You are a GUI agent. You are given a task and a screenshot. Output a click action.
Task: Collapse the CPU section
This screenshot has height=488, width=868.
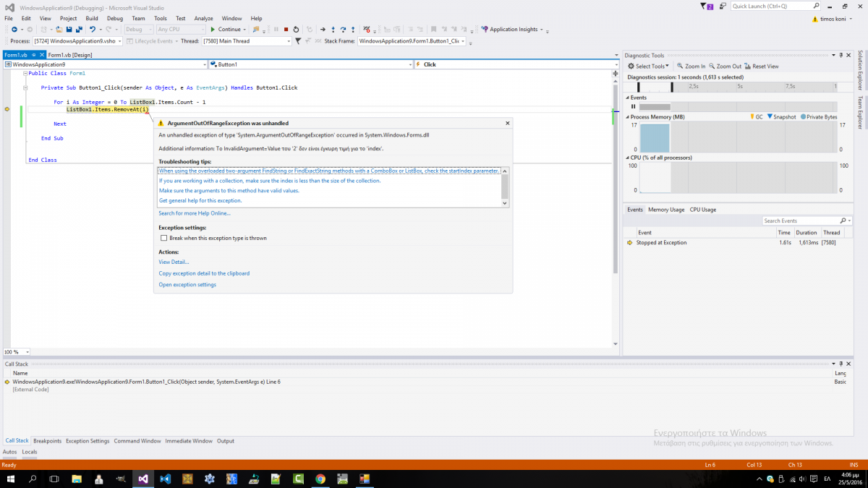point(628,157)
